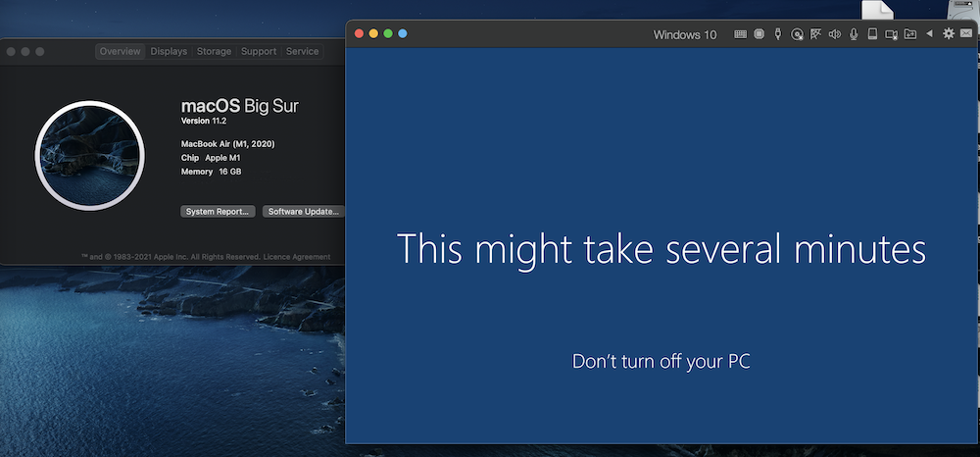Screen dimensions: 980x457
Task: Select the hard drive icon on desktop
Action: pyautogui.click(x=965, y=10)
